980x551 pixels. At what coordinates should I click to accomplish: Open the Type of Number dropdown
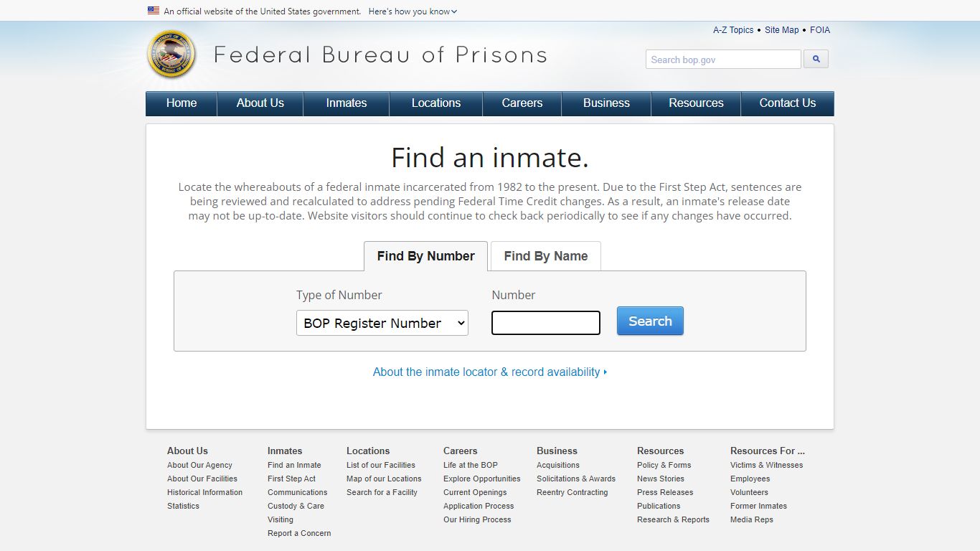382,323
